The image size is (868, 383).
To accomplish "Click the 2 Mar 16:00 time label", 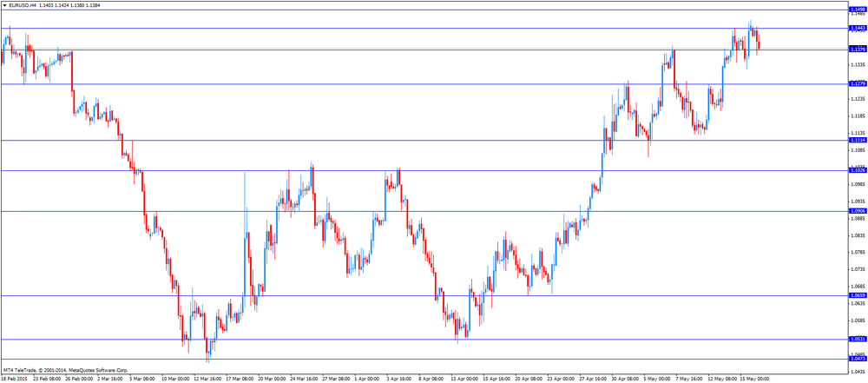I will click(x=110, y=379).
